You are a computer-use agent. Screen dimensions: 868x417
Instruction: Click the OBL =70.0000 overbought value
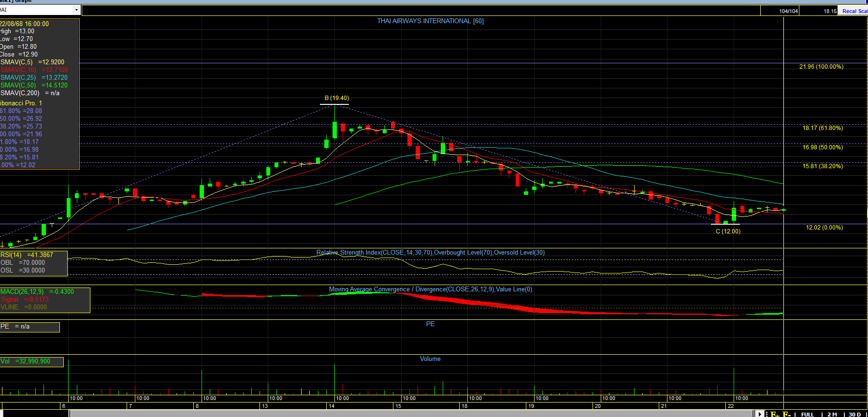point(23,263)
